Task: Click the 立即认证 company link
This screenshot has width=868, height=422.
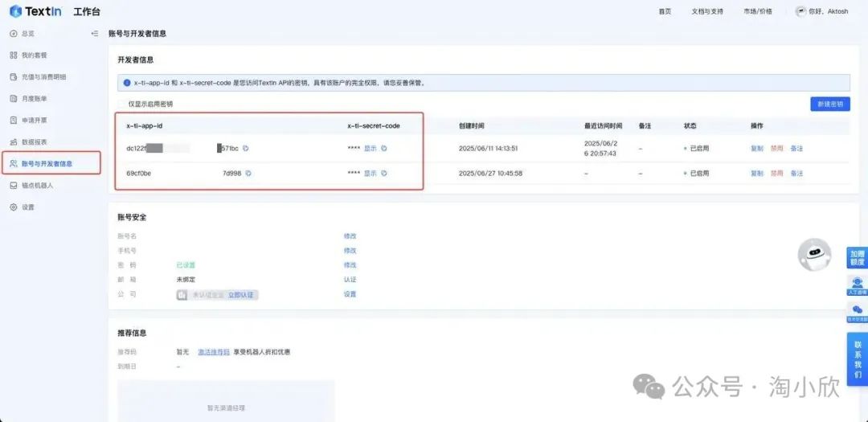Action: click(241, 295)
